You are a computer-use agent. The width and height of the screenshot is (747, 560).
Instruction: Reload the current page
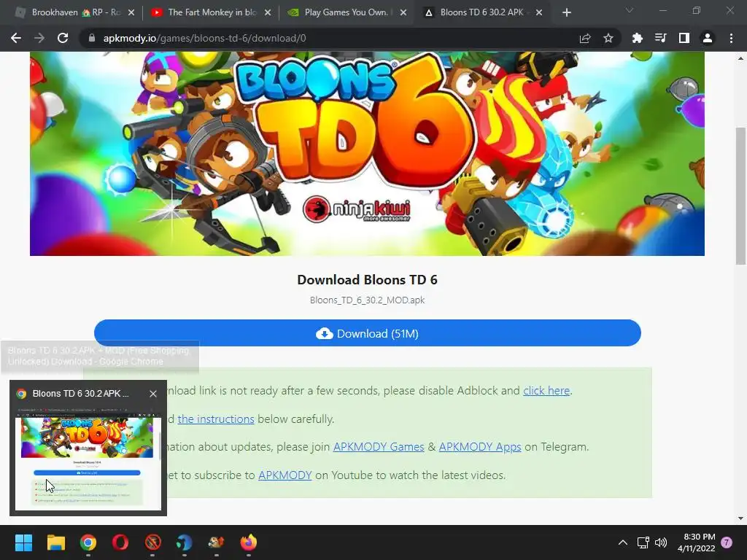click(x=63, y=38)
